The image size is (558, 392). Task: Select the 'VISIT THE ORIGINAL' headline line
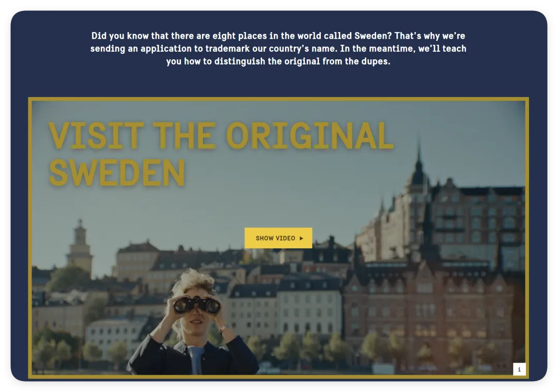(221, 135)
